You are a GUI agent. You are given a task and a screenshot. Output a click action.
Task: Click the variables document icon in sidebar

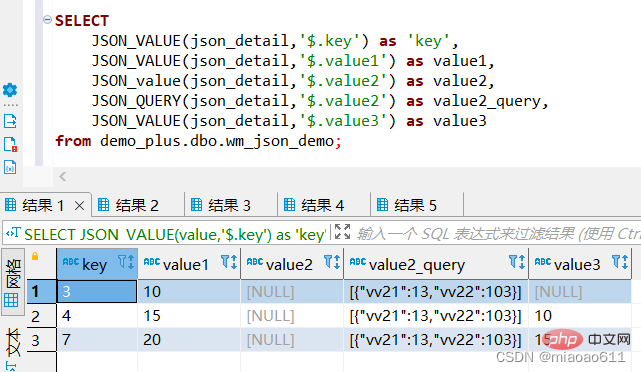pos(10,167)
